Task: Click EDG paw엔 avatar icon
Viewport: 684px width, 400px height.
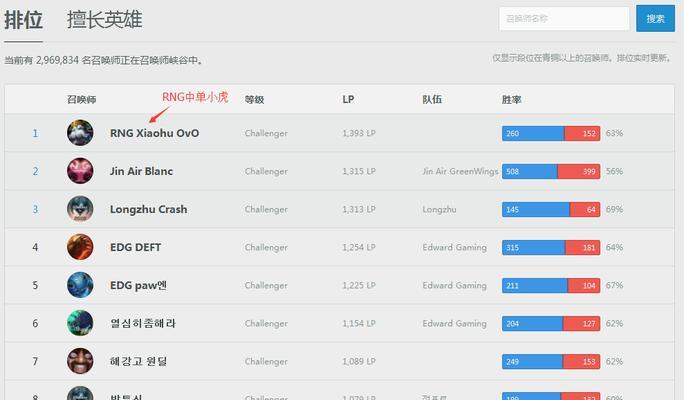Action: click(x=80, y=285)
